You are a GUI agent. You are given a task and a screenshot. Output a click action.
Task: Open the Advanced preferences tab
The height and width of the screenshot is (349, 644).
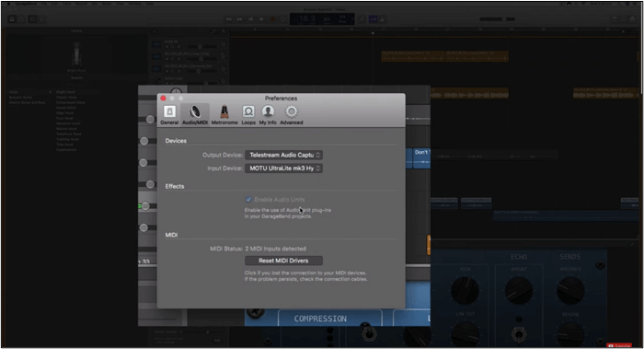292,115
